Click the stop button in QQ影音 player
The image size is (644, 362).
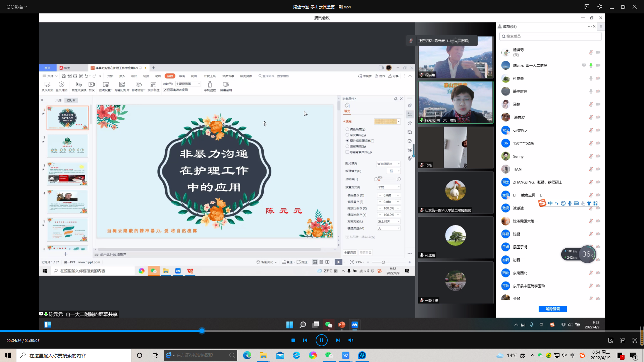point(293,340)
